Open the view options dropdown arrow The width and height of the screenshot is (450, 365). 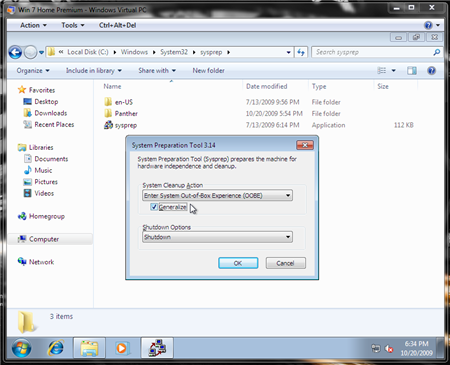point(393,70)
